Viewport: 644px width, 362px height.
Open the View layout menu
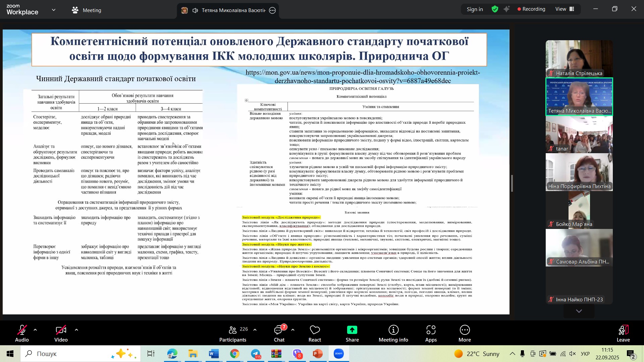[565, 9]
